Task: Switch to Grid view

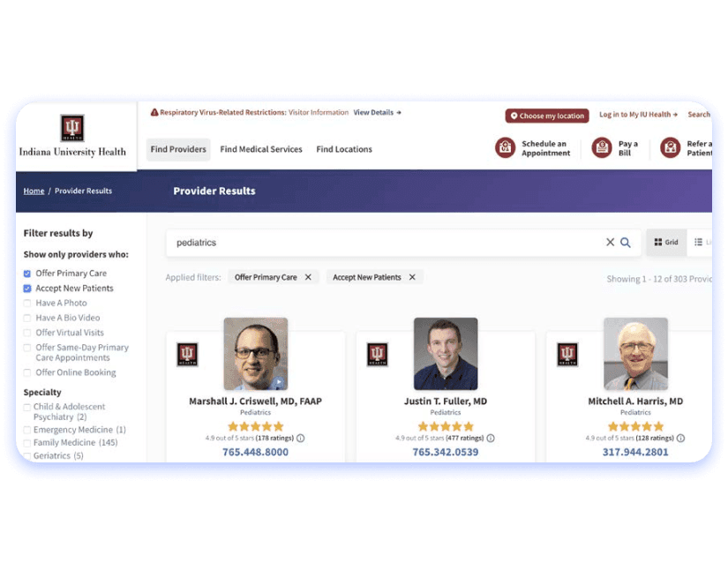Action: (666, 243)
